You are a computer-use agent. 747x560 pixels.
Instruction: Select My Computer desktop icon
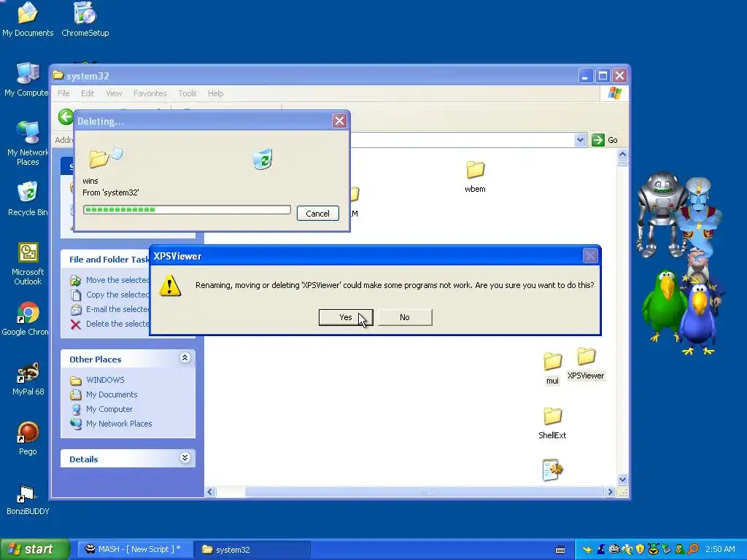pyautogui.click(x=26, y=80)
